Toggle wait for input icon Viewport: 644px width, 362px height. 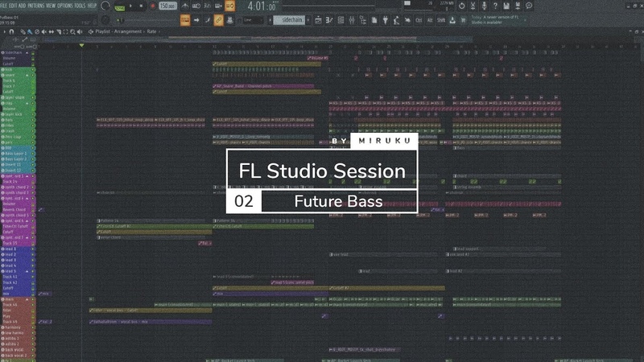[x=196, y=6]
